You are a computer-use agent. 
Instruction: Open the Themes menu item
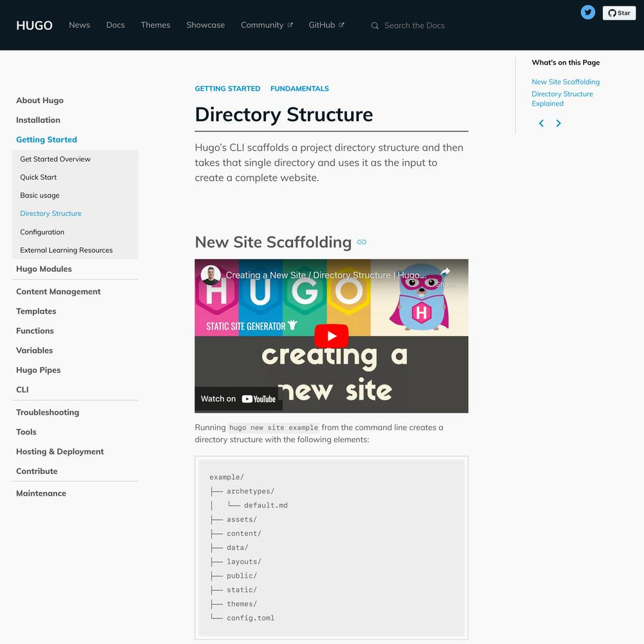[x=155, y=25]
